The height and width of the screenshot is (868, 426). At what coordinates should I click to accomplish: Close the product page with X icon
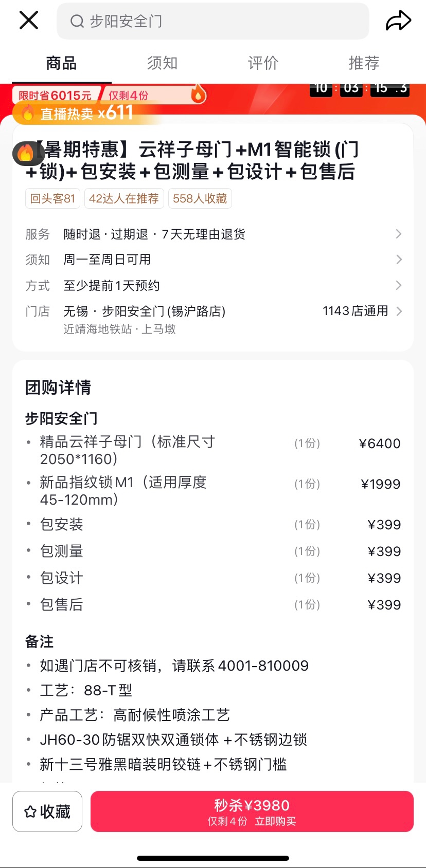[x=29, y=21]
